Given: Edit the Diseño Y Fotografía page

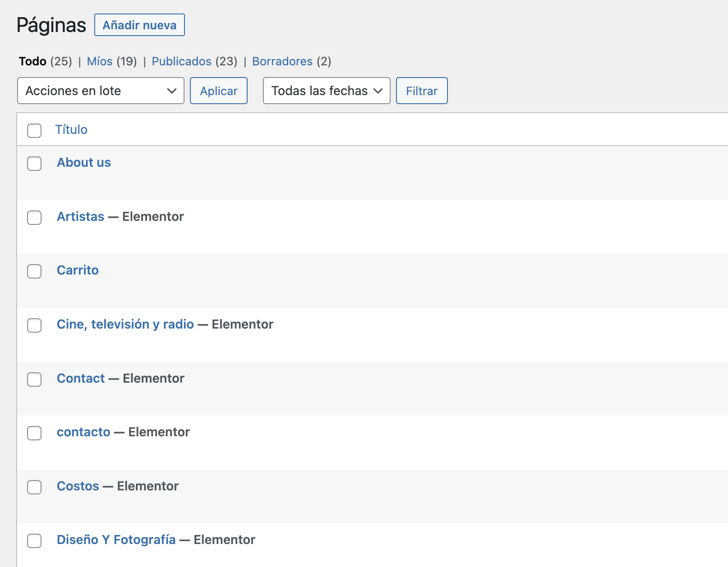Looking at the screenshot, I should (116, 540).
